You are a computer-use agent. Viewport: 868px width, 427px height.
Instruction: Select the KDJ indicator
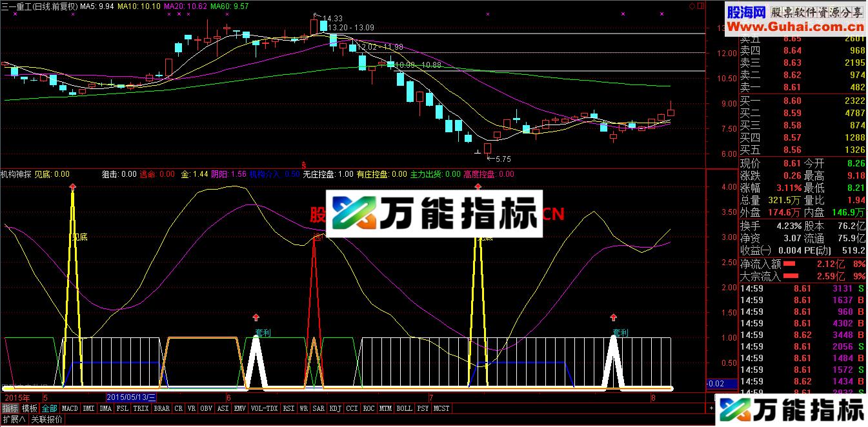tap(335, 408)
